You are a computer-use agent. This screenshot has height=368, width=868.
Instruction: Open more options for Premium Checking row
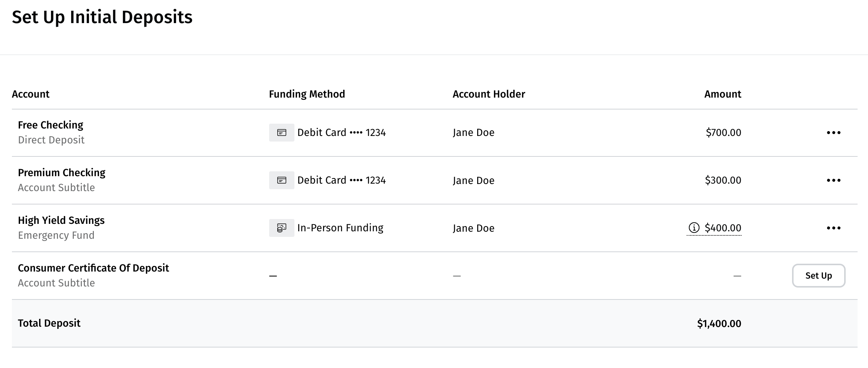click(833, 180)
